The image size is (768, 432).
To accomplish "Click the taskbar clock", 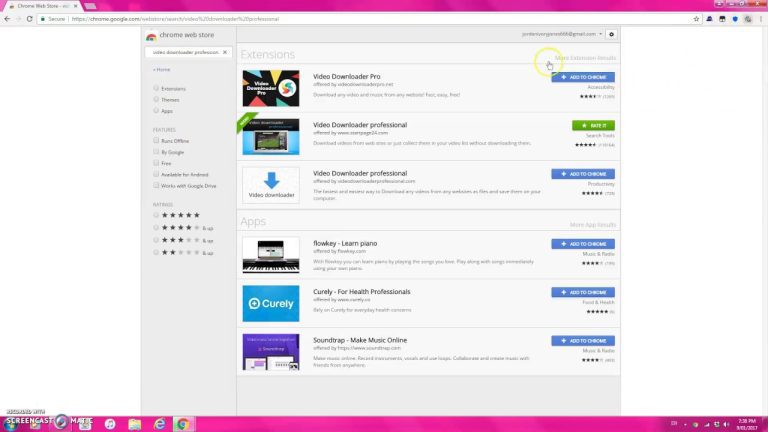I will (x=747, y=424).
